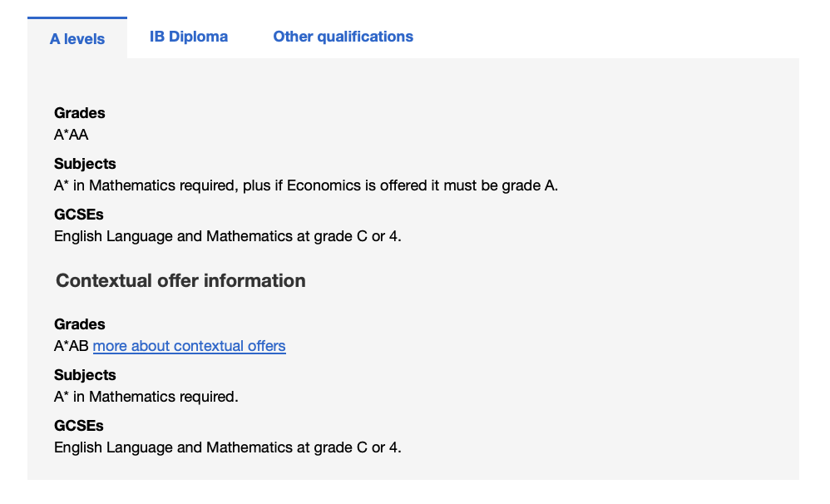Select the A levels tab
This screenshot has height=504, width=830.
(x=77, y=39)
